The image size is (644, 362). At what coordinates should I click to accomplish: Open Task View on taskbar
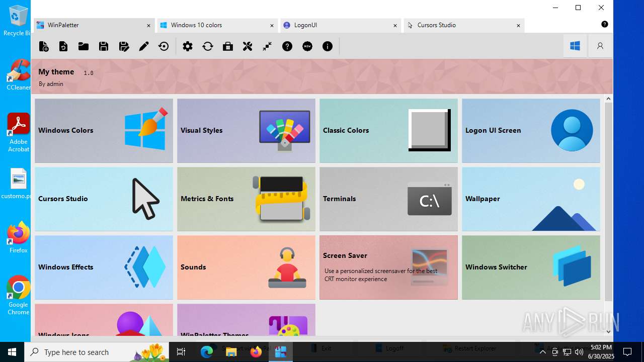point(182,352)
